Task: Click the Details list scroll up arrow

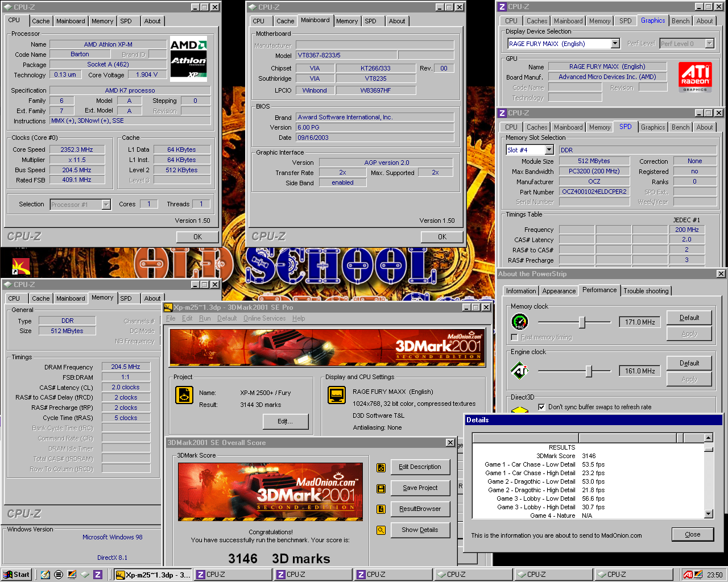Action: tap(709, 438)
